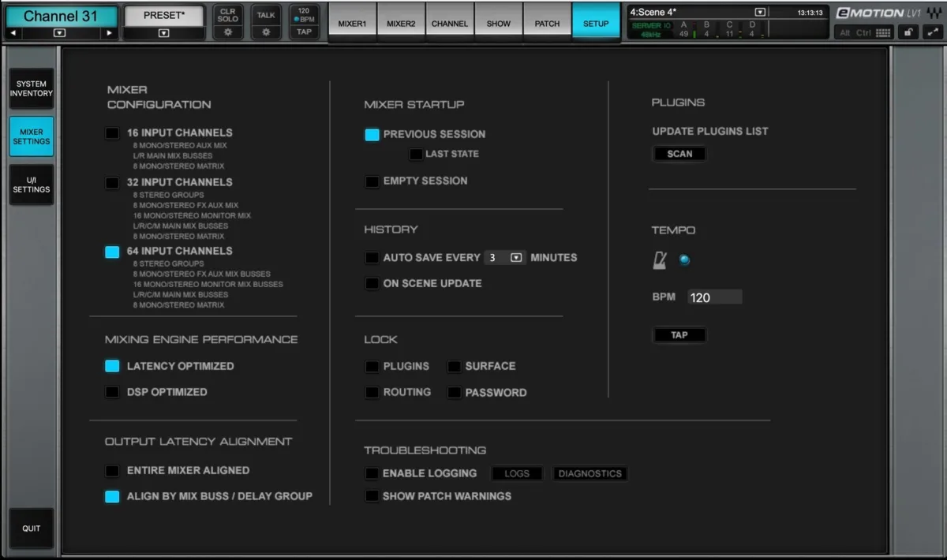Tap tempo in the top toolbar

tap(304, 32)
